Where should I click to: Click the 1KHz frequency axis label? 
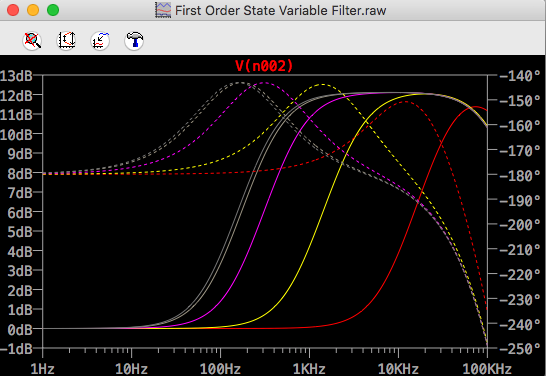309,369
